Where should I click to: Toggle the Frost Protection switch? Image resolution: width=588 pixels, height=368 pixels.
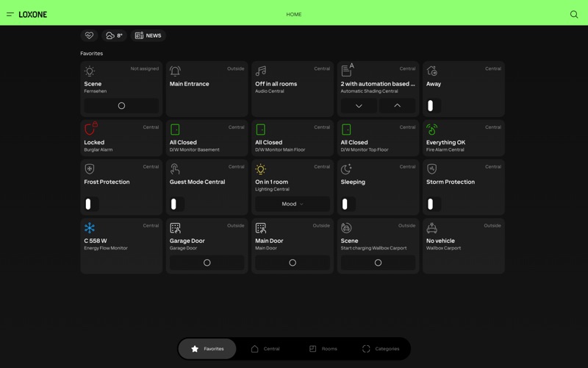click(x=91, y=204)
